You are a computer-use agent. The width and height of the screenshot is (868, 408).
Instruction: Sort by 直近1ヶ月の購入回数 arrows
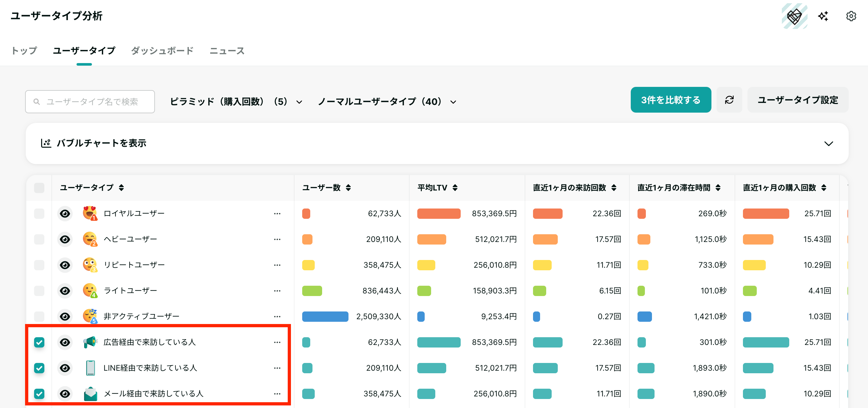click(824, 188)
